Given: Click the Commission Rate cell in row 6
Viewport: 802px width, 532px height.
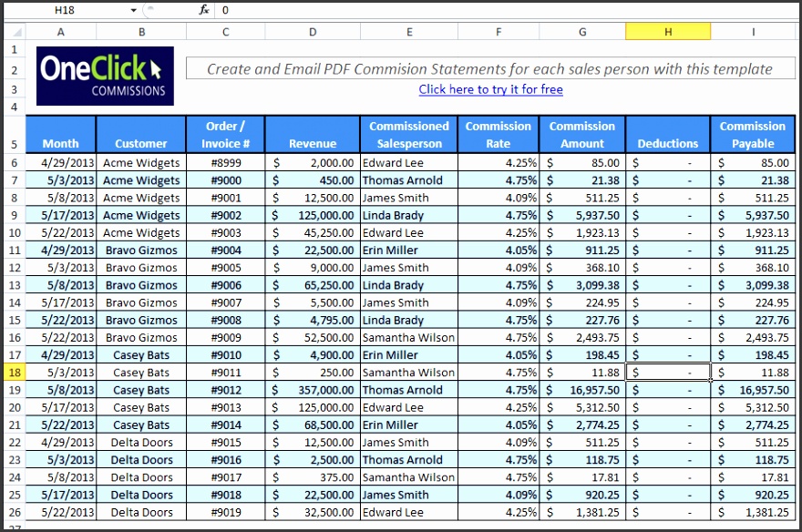Looking at the screenshot, I should [x=499, y=163].
